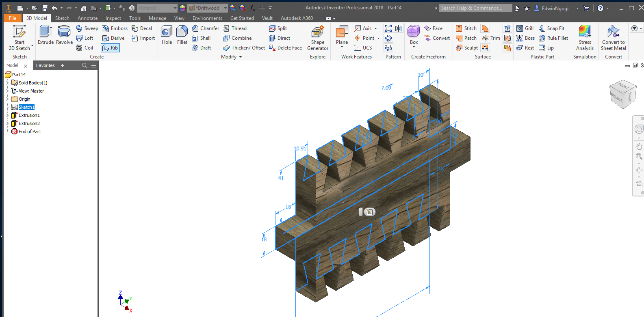This screenshot has width=644, height=317.
Task: Expand the Solid Bodies(1) node
Action: pos(7,83)
